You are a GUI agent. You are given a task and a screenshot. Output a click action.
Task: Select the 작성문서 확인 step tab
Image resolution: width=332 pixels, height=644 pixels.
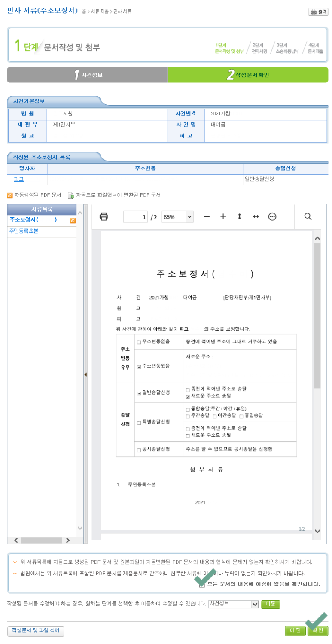pyautogui.click(x=248, y=75)
